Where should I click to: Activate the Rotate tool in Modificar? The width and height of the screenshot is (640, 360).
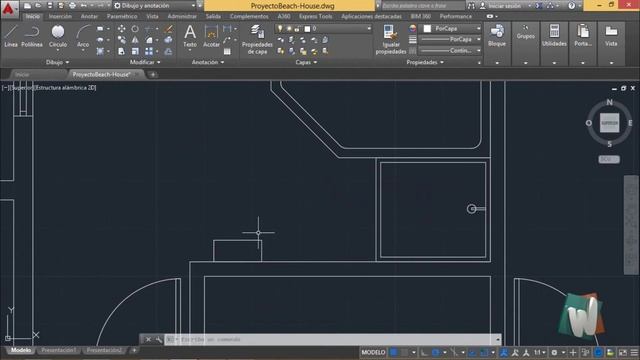point(135,29)
